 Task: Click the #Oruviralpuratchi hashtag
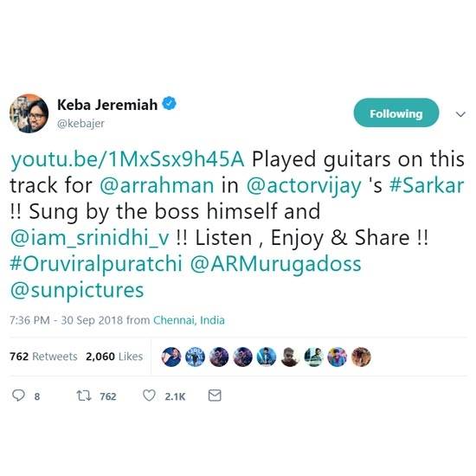[x=96, y=264]
